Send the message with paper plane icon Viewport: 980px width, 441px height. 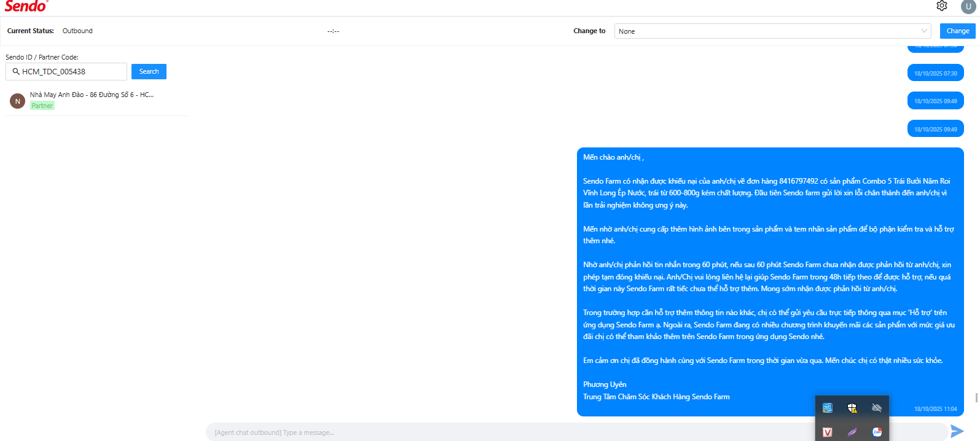click(x=957, y=431)
